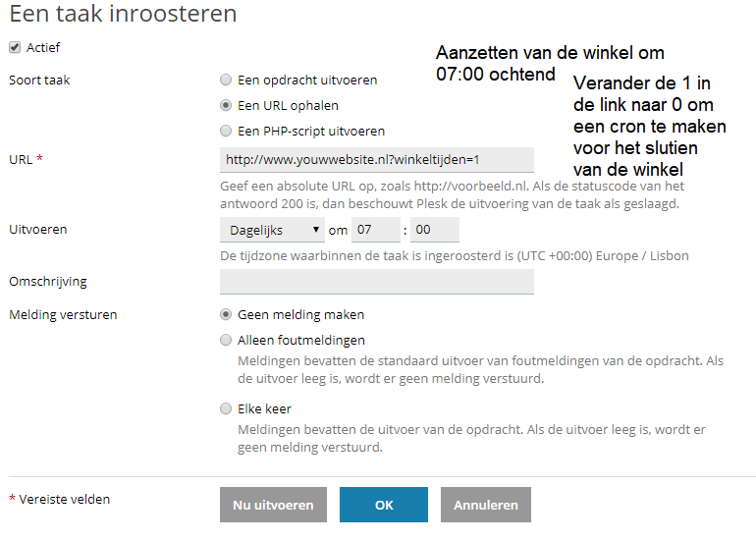Select 'Een opdracht uitvoeren' radio option
This screenshot has height=541, width=756.
coord(227,81)
